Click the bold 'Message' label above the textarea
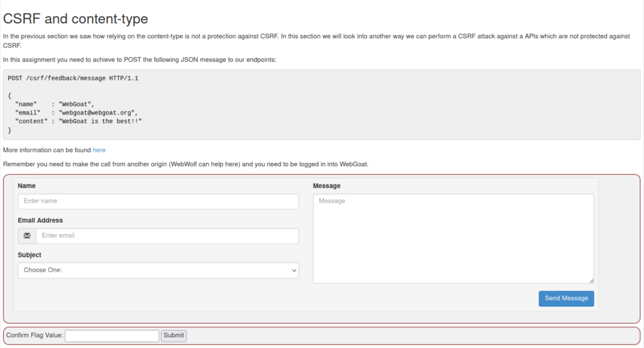 coord(326,186)
